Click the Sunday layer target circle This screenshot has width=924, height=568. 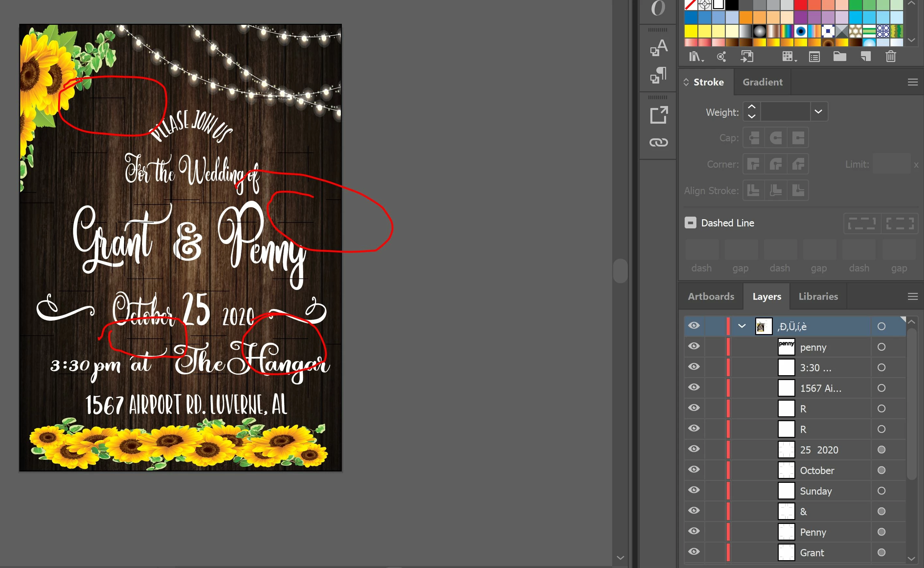pyautogui.click(x=881, y=491)
